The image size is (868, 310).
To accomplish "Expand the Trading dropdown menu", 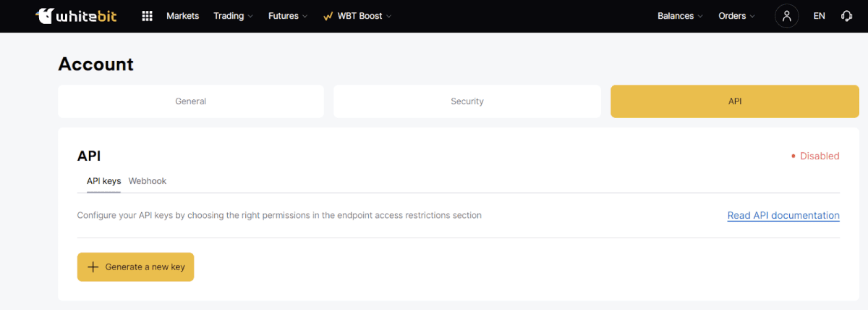I will (x=233, y=16).
